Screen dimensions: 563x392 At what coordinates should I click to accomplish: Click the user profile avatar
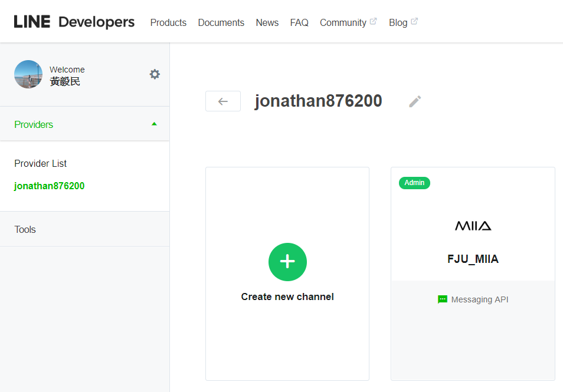(x=28, y=74)
